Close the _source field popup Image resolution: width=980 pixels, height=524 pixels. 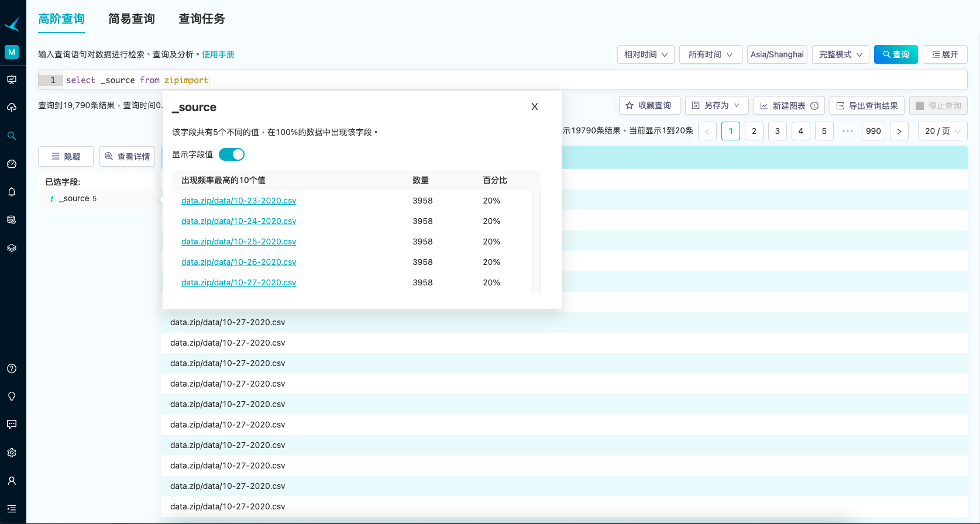point(535,106)
